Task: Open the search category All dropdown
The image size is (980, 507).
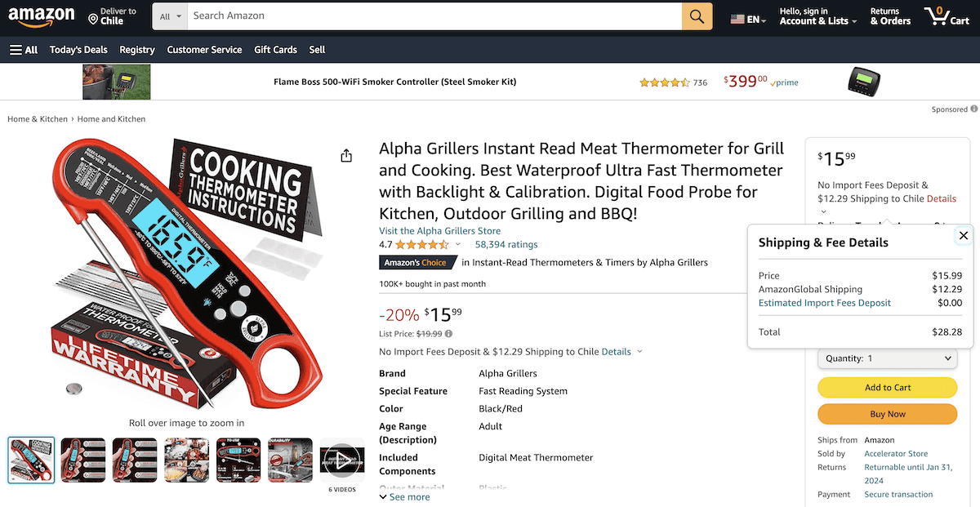Action: coord(169,16)
